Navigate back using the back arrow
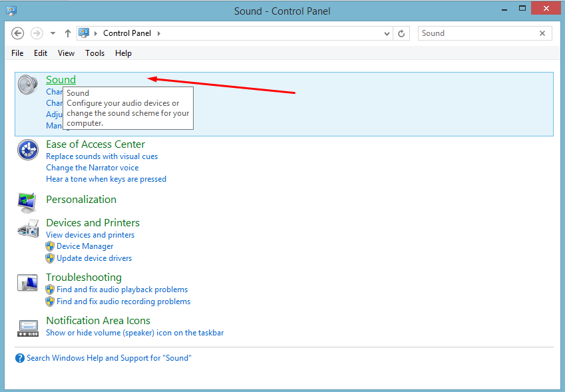 tap(17, 33)
